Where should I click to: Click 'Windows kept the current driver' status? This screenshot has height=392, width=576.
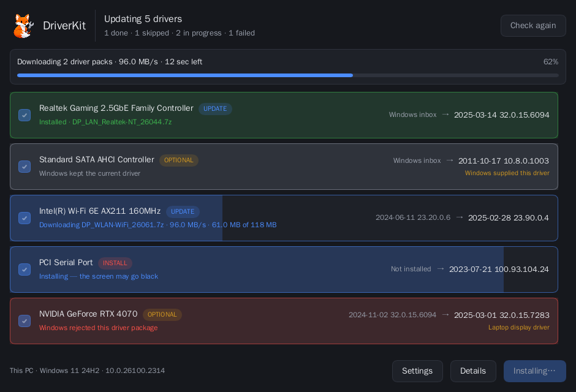pyautogui.click(x=89, y=173)
